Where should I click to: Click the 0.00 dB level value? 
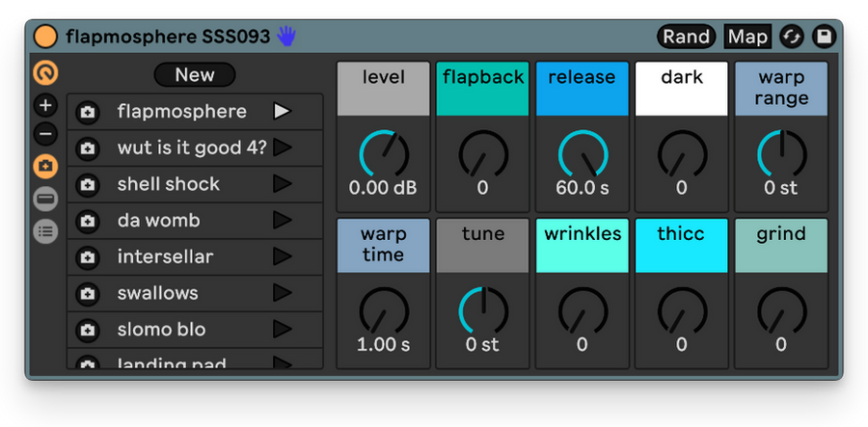pyautogui.click(x=383, y=188)
